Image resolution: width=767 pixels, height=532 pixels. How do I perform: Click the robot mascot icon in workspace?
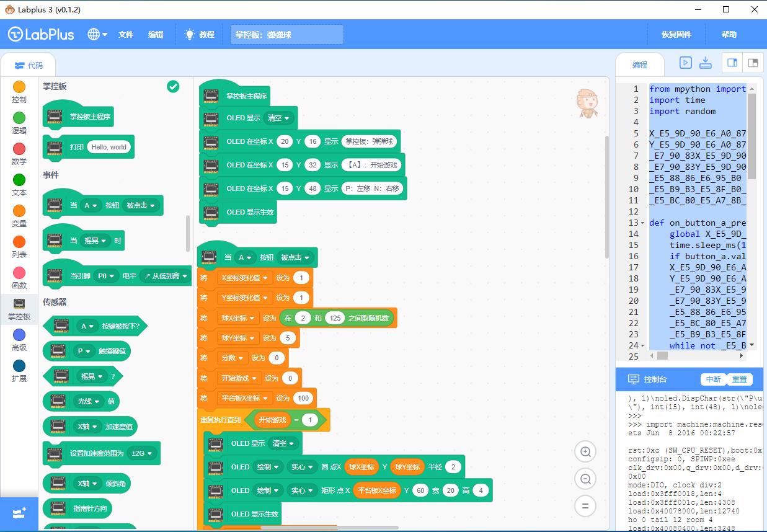coord(587,103)
